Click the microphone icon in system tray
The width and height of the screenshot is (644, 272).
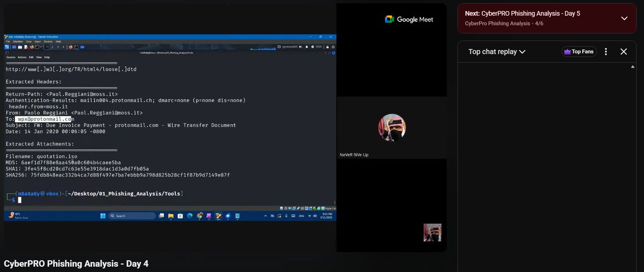tap(286, 216)
